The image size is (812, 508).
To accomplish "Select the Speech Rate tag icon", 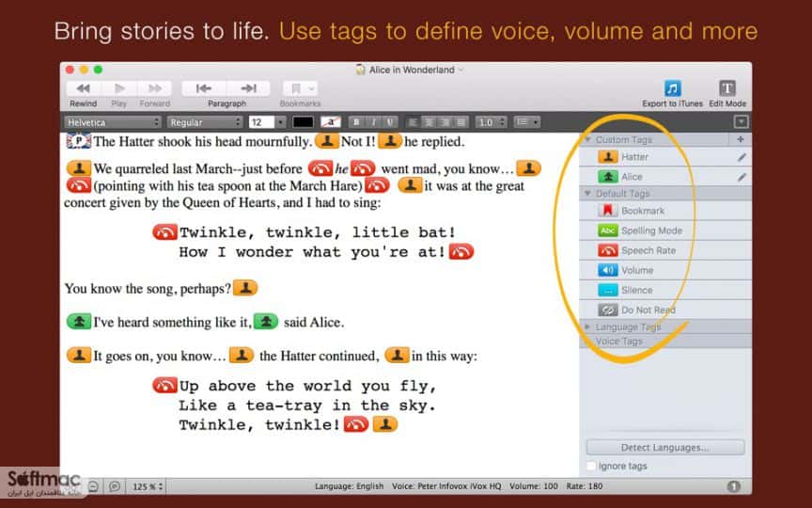I will pos(607,250).
